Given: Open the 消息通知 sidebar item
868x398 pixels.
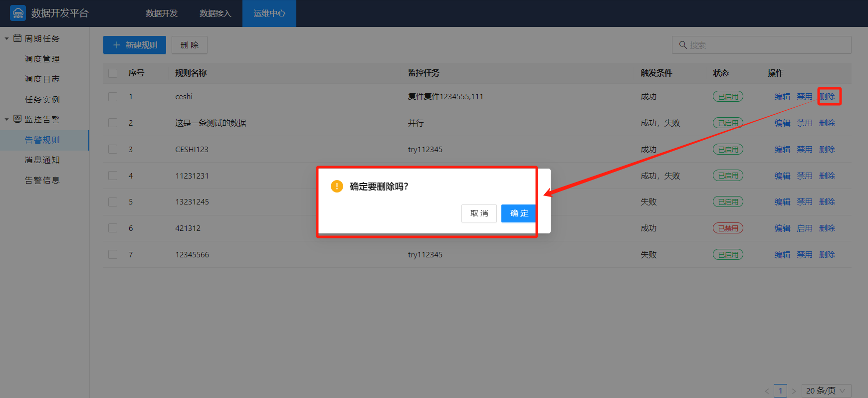Looking at the screenshot, I should pos(42,160).
